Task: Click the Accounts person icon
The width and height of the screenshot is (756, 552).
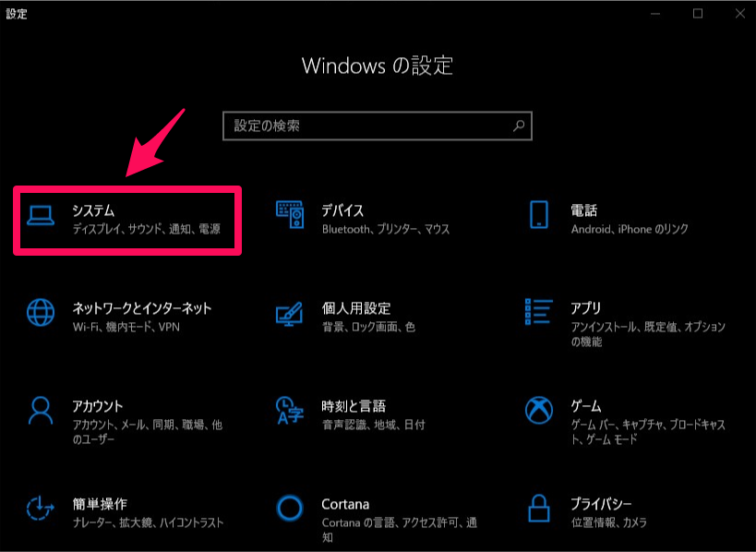Action: pos(41,409)
